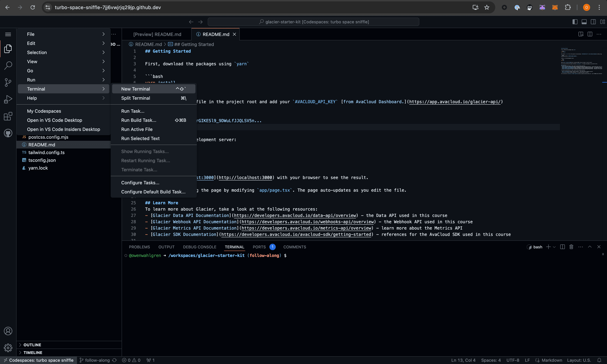
Task: Click the command center search box
Action: [313, 22]
